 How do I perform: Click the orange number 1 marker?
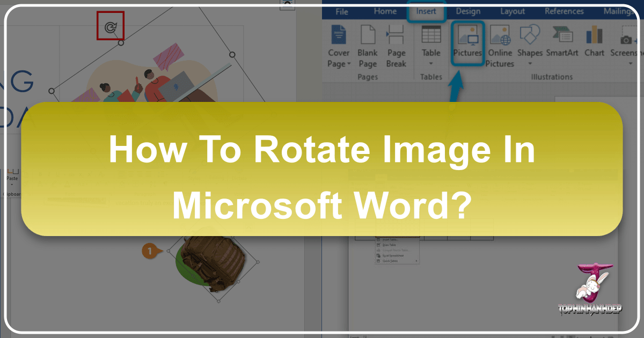point(148,250)
